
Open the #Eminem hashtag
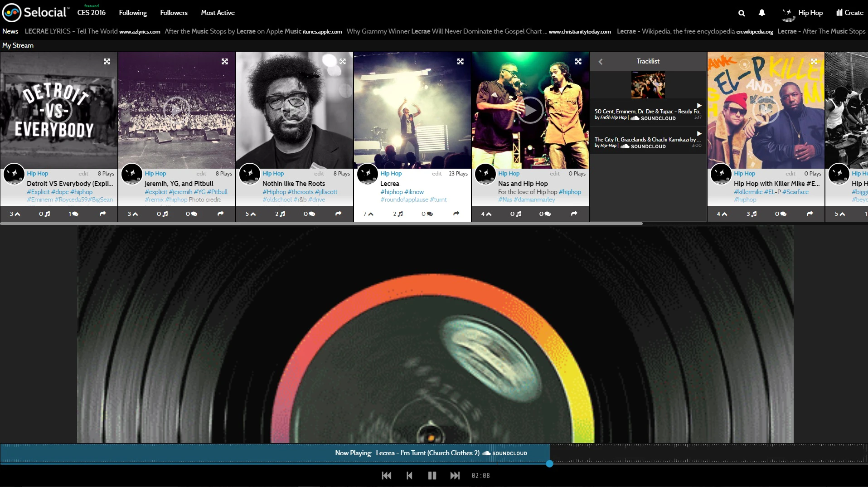pos(40,200)
